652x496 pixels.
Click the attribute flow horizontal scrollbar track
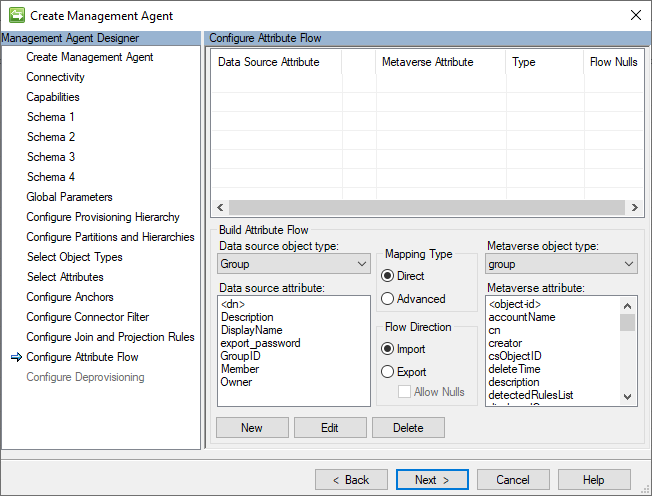tap(427, 207)
